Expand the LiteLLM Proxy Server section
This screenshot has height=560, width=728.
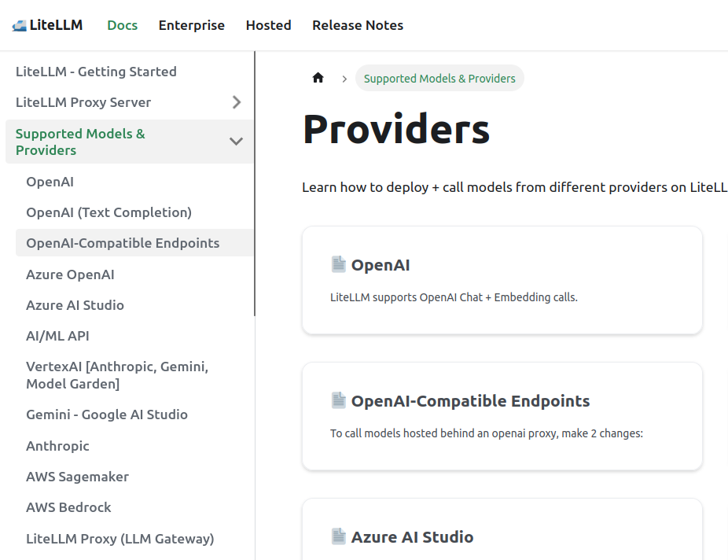point(236,102)
